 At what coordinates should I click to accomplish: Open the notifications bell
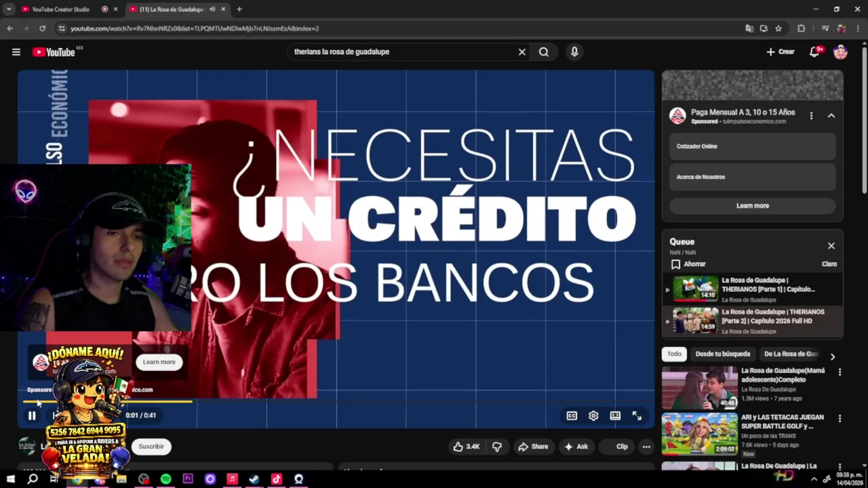[815, 52]
